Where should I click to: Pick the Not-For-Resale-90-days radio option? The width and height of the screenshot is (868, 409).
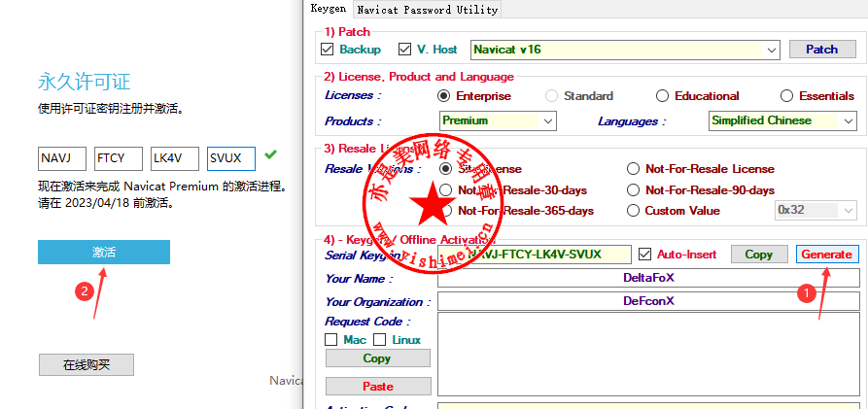[634, 189]
